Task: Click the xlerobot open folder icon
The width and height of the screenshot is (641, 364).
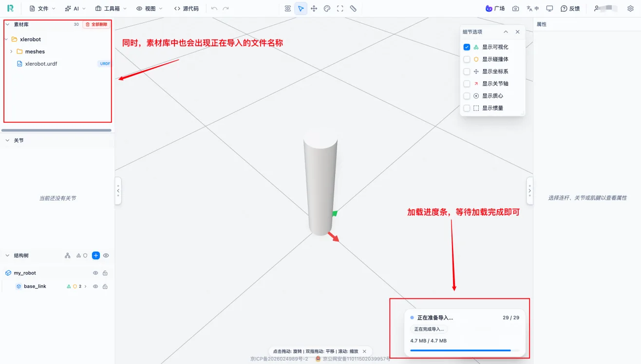Action: coord(14,39)
